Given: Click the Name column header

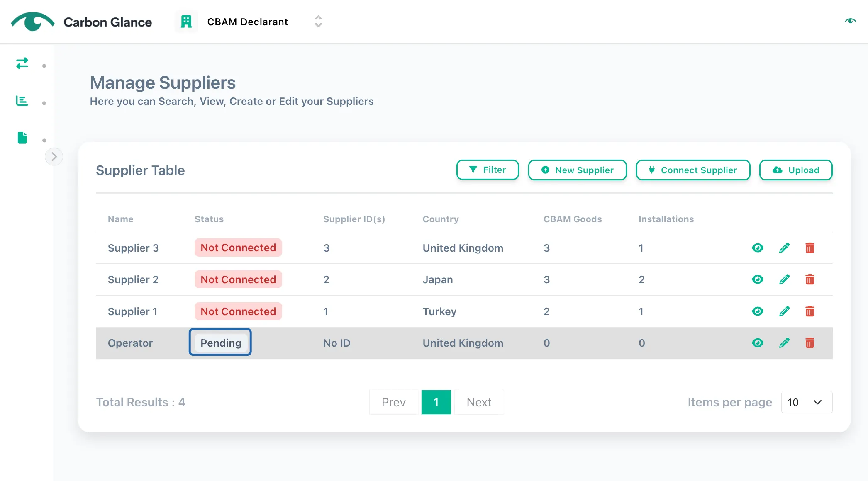Looking at the screenshot, I should tap(121, 219).
